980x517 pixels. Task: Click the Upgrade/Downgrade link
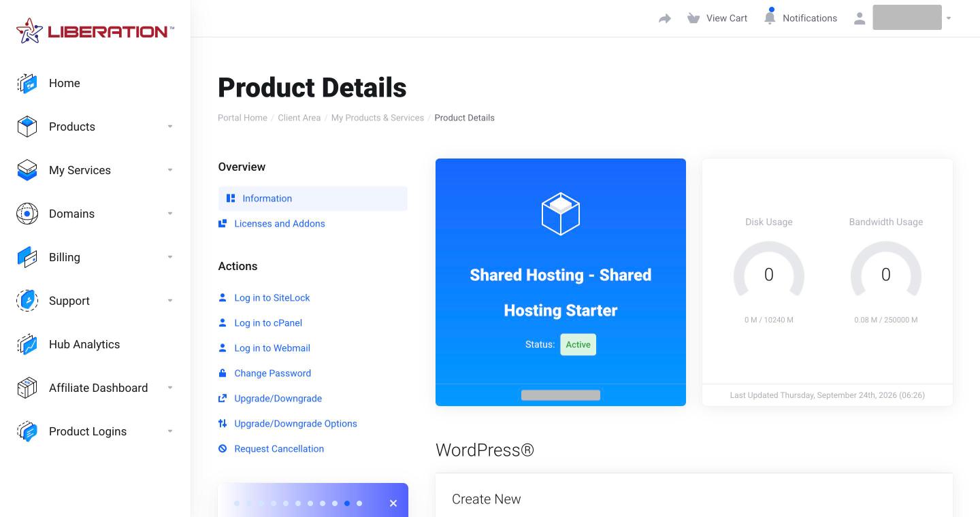278,398
